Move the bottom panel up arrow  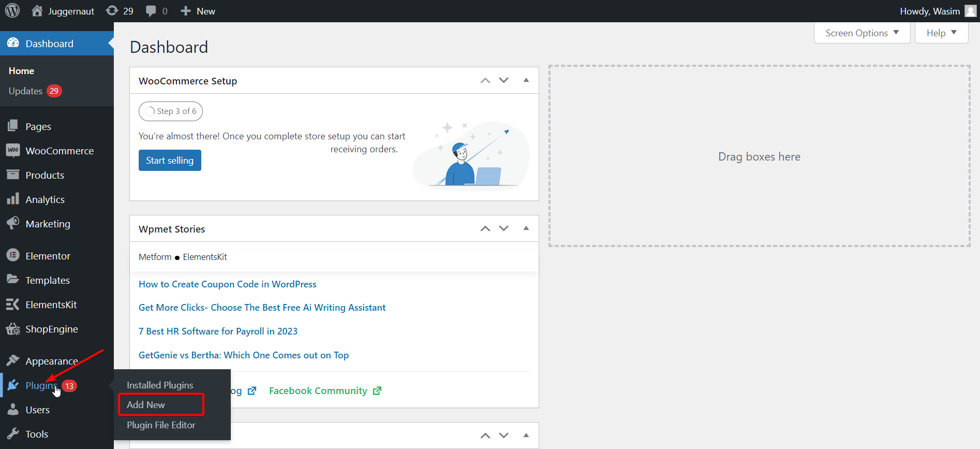(485, 436)
